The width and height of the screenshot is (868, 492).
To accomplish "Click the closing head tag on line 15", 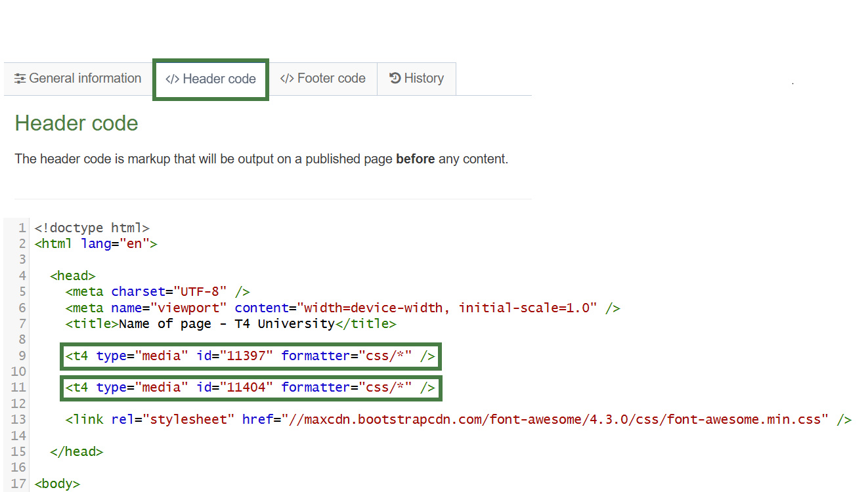I will point(76,451).
